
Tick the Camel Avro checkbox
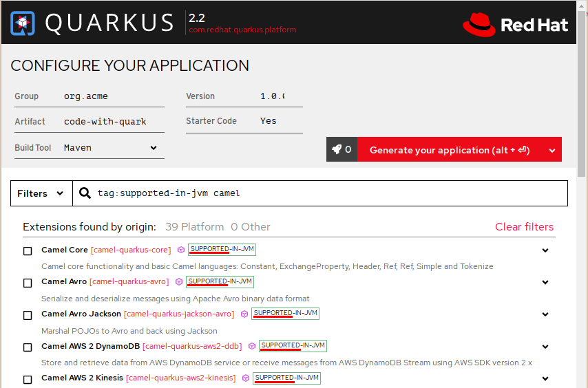[28, 283]
